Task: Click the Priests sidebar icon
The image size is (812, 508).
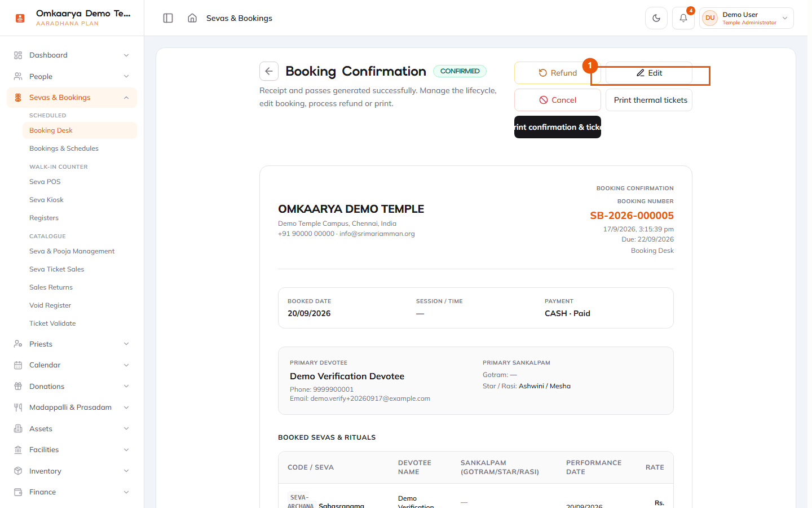Action: coord(18,344)
